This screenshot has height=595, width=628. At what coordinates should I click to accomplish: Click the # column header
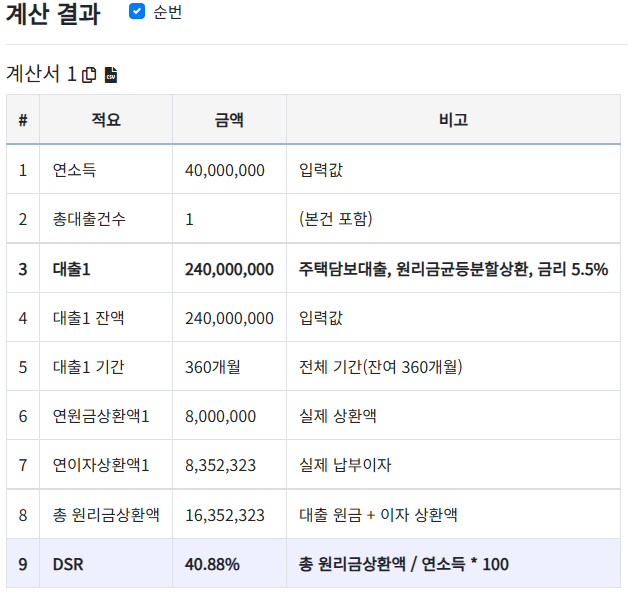pos(23,119)
